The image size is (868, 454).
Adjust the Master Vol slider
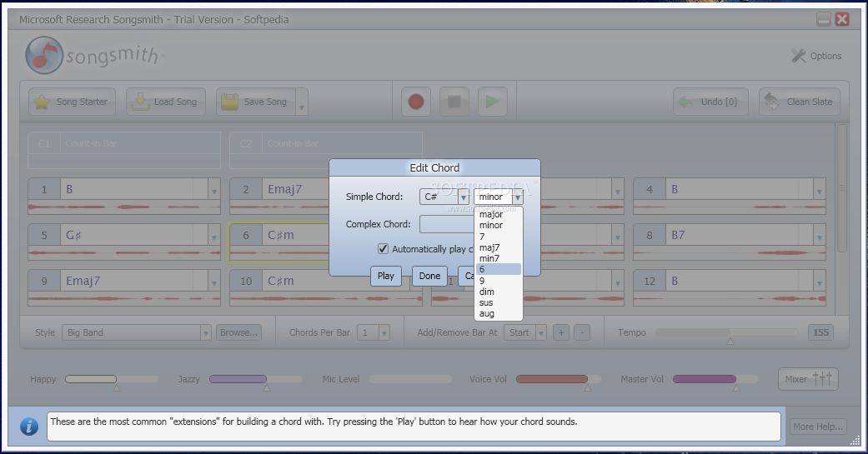[715, 379]
